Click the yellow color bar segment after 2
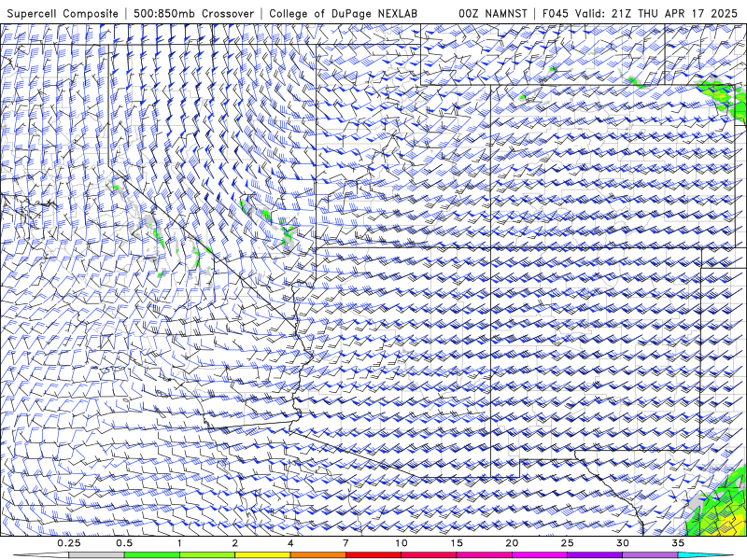Screen dimensions: 747x560 coord(262,555)
